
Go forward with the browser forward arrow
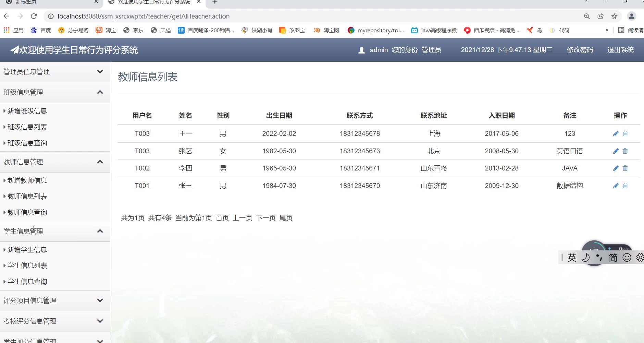[x=20, y=16]
